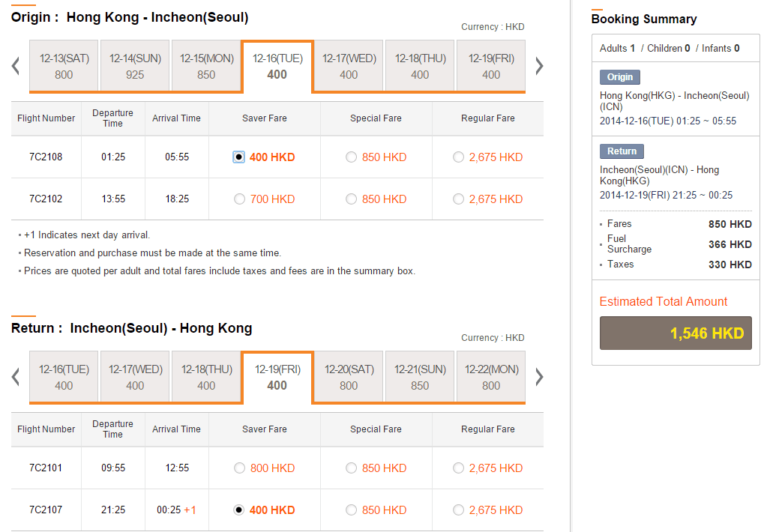Click previous dates arrow for Return flights
The height and width of the screenshot is (532, 764).
16,377
